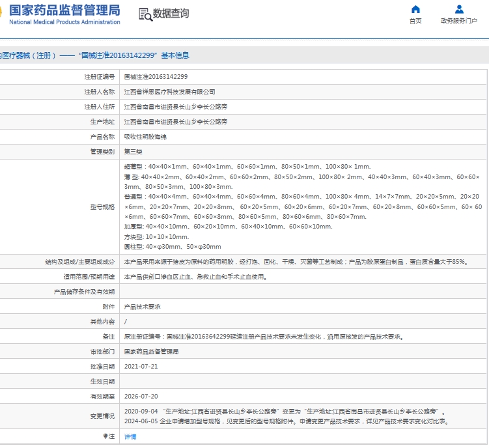The height and width of the screenshot is (448, 489).
Task: Click the 注册证编号 field label
Action: point(100,77)
